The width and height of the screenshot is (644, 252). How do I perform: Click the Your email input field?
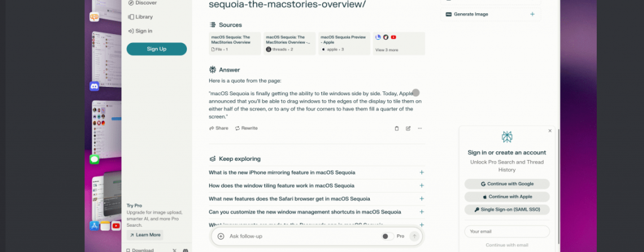[x=507, y=231]
